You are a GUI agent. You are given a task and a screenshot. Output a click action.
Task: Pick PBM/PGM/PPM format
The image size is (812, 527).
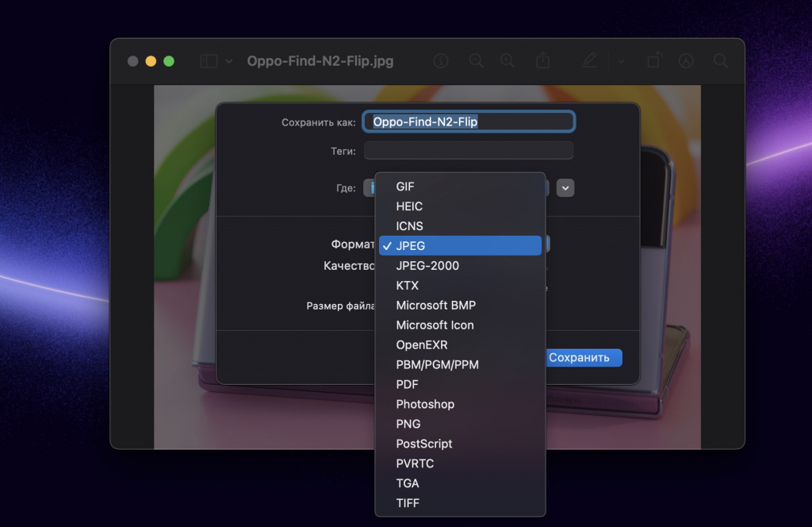pyautogui.click(x=461, y=365)
